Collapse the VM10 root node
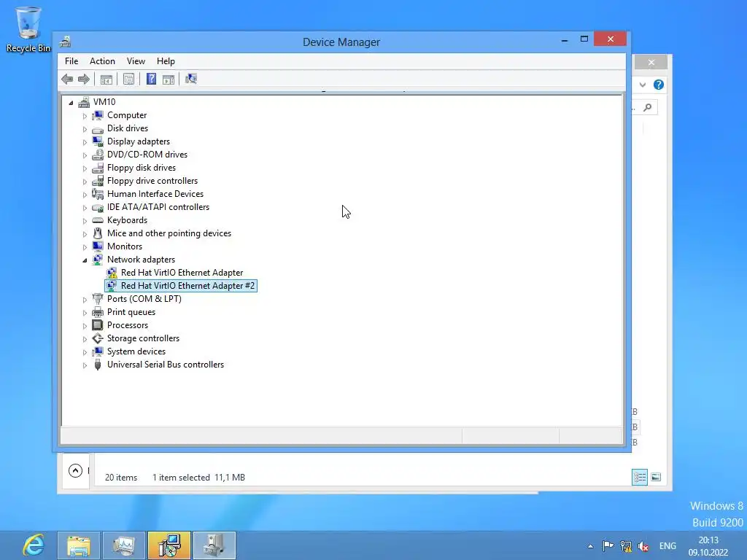The width and height of the screenshot is (747, 560). click(x=71, y=102)
